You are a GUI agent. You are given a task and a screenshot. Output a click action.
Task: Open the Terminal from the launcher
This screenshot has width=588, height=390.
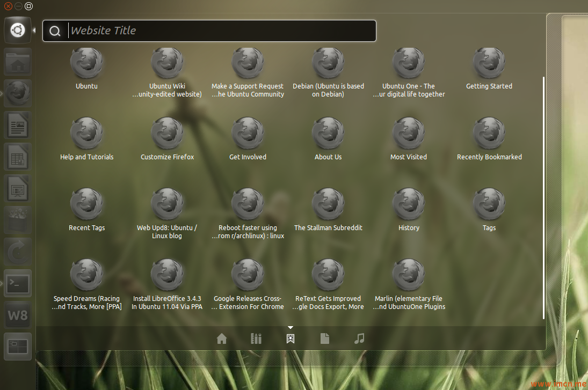tap(18, 284)
